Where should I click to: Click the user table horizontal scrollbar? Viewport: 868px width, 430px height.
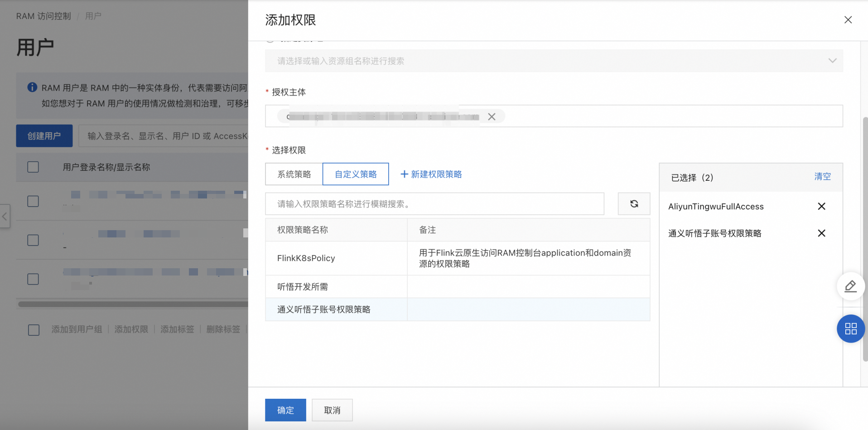tap(133, 304)
